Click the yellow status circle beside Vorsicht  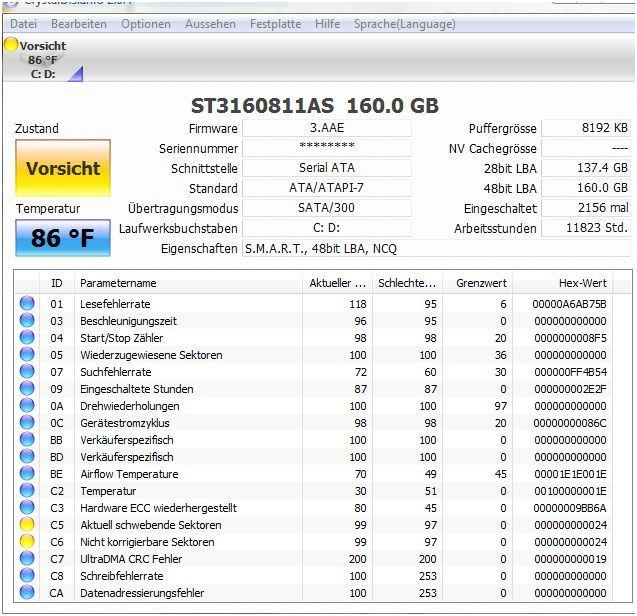11,44
